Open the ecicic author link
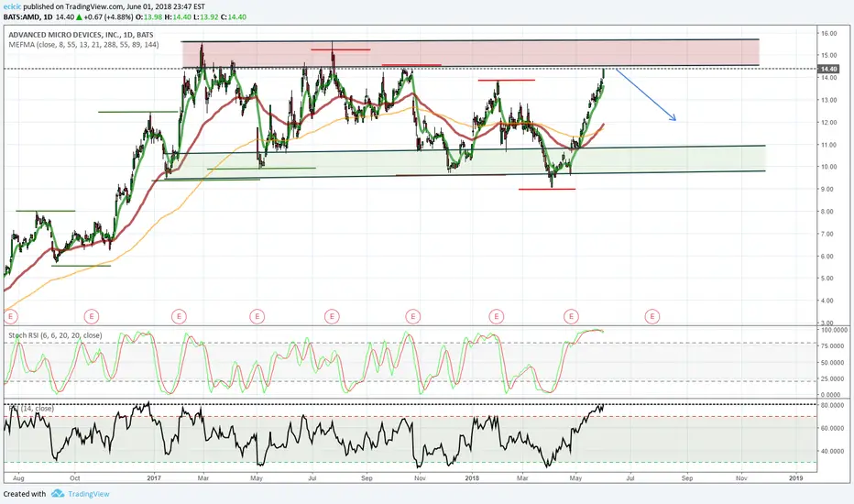The width and height of the screenshot is (854, 504). [x=13, y=7]
